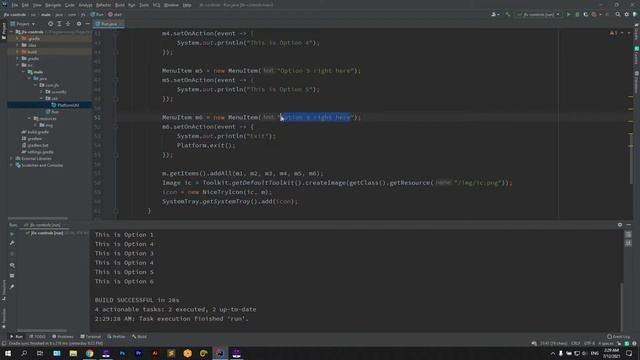Click the Platform.exit() code line
The image size is (640, 360).
coord(206,145)
